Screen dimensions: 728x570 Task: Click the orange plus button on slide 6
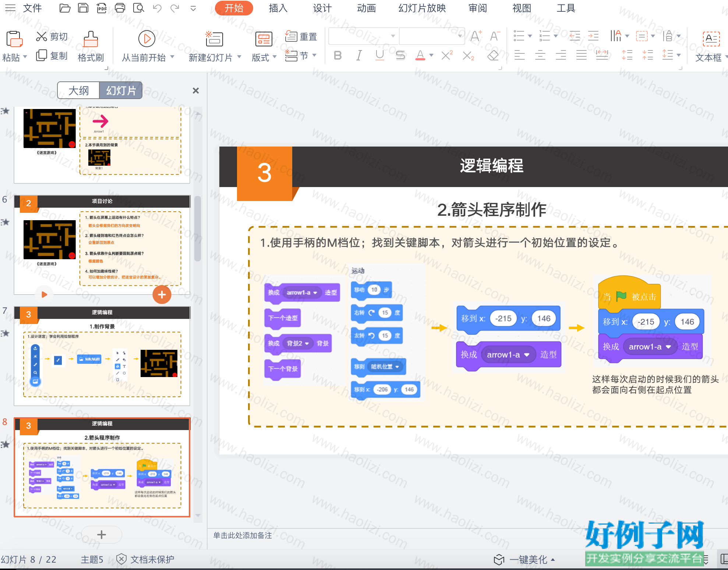coord(162,295)
